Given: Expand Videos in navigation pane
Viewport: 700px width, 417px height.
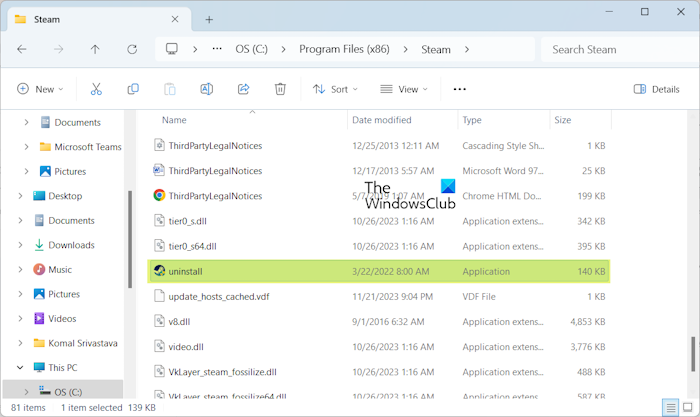Looking at the screenshot, I should (20, 318).
